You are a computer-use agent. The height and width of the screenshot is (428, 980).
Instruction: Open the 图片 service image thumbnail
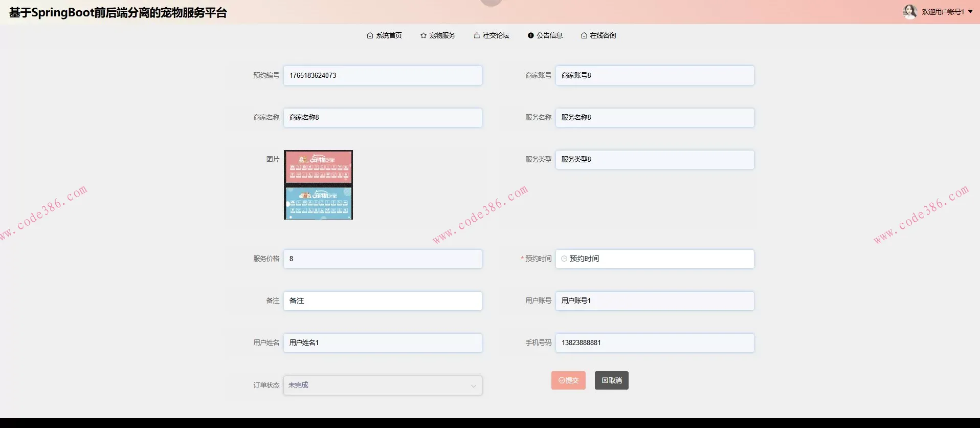[x=318, y=185]
